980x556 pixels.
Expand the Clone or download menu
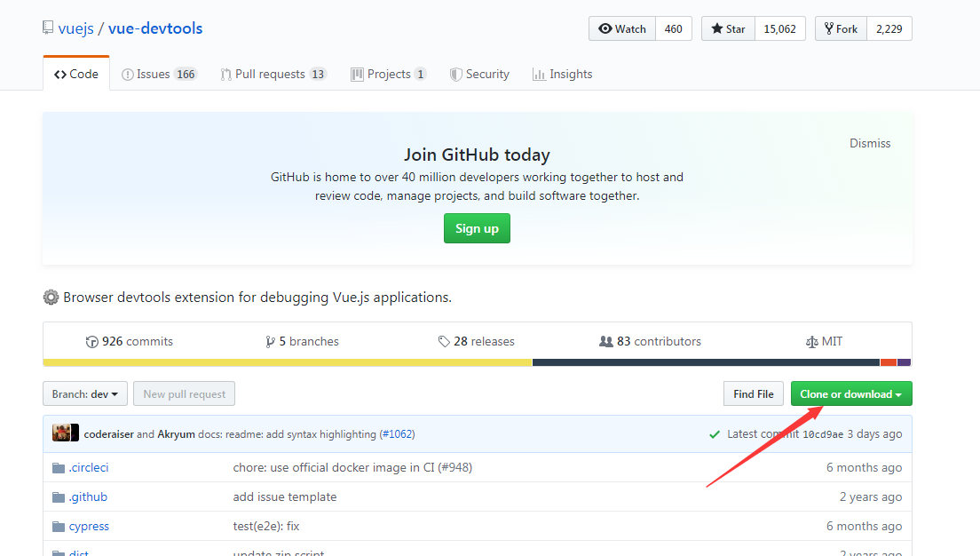click(x=851, y=394)
